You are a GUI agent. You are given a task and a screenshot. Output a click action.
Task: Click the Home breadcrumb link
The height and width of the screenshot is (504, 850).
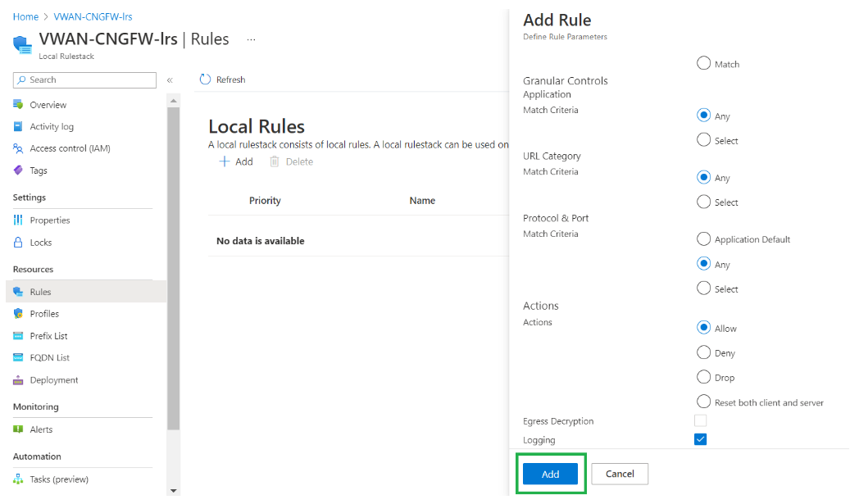25,16
